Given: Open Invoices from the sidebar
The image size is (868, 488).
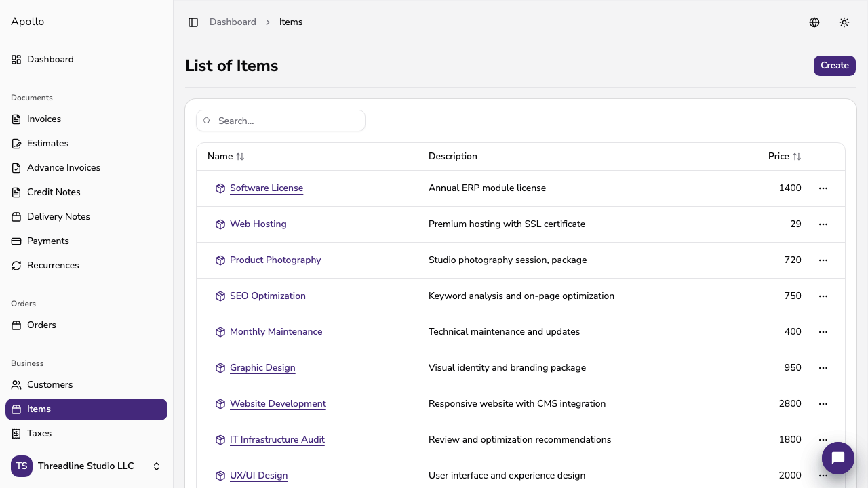Looking at the screenshot, I should 86,119.
